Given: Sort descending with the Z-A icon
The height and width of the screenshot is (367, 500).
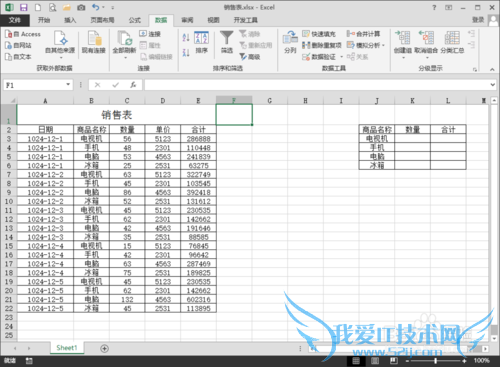Looking at the screenshot, I should pyautogui.click(x=186, y=52).
